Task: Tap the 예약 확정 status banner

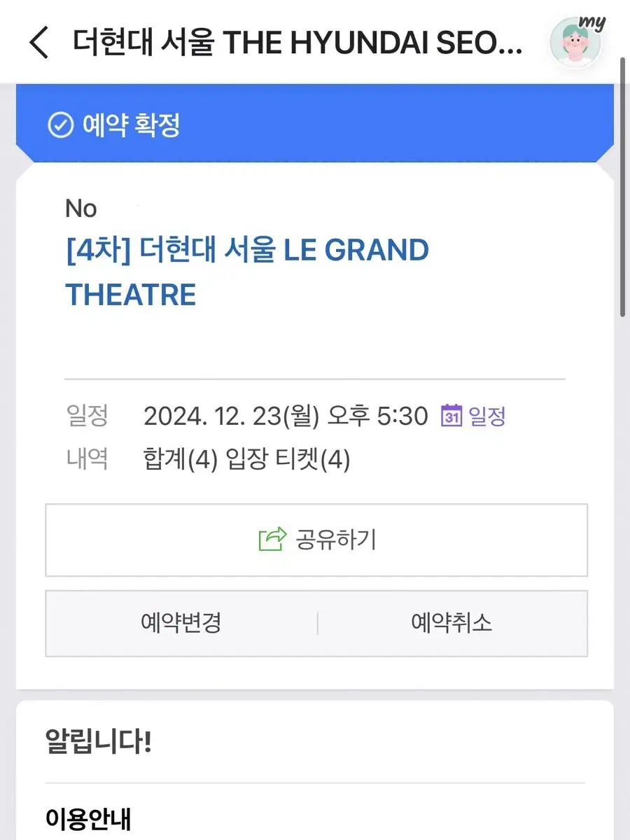Action: pos(315,125)
